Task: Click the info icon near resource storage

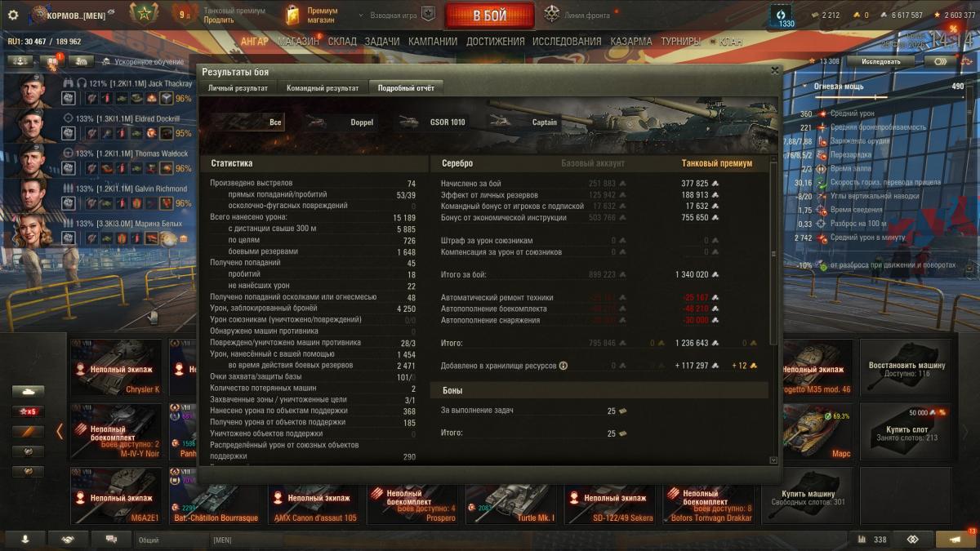Action: tap(563, 366)
